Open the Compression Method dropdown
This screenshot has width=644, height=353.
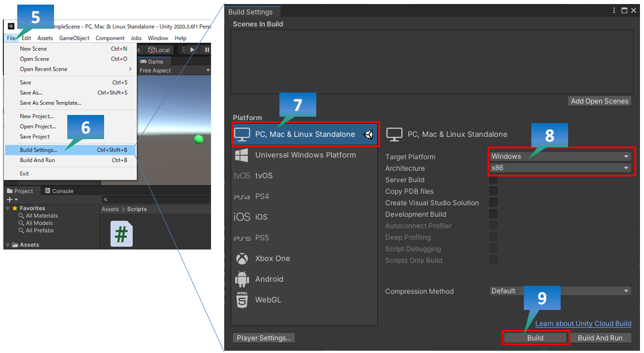(x=560, y=291)
